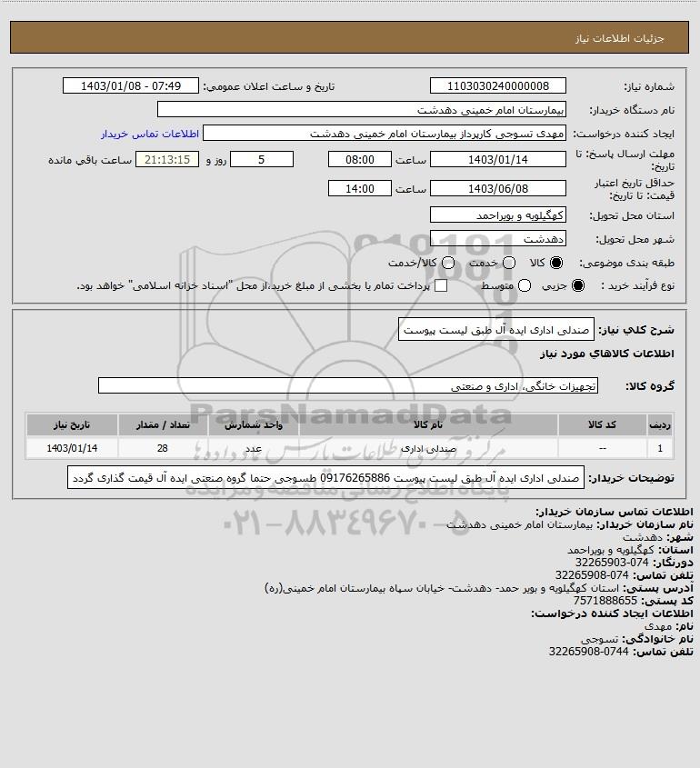Click the postal code 7571888655

605,601
